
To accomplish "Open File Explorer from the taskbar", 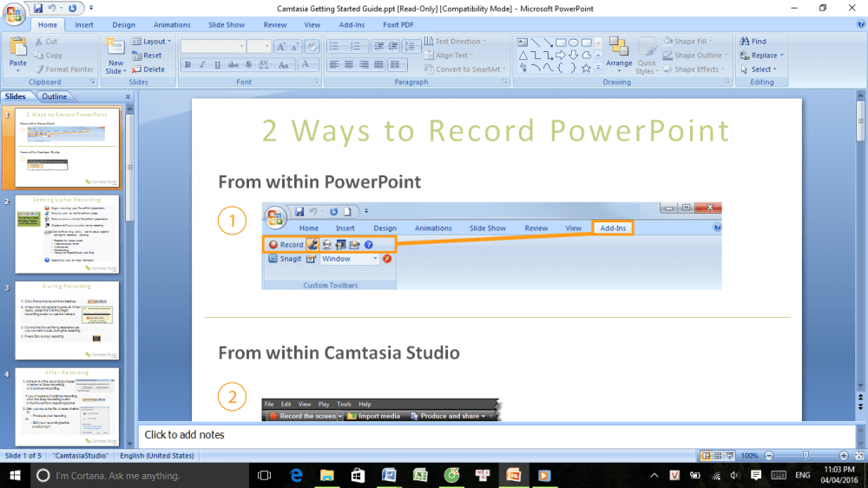I will pyautogui.click(x=327, y=475).
